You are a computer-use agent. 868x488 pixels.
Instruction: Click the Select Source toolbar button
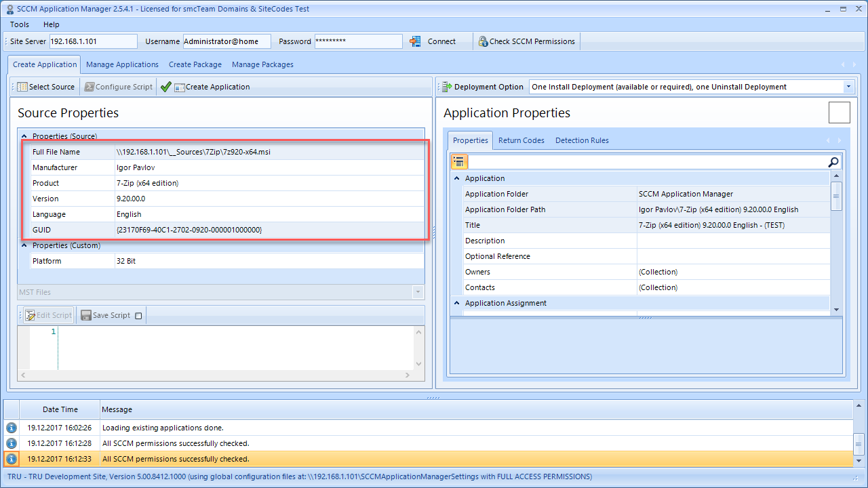[x=45, y=87]
